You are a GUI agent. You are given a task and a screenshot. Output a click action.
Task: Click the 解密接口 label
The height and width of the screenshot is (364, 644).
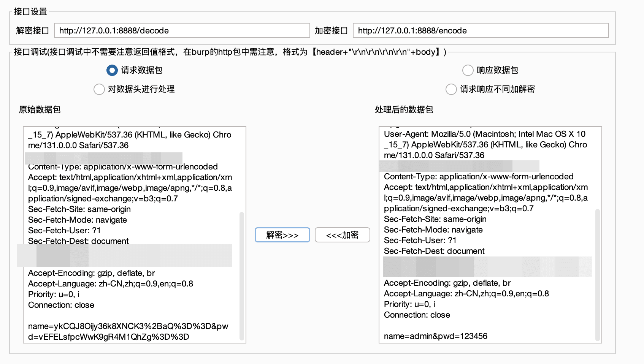[33, 30]
